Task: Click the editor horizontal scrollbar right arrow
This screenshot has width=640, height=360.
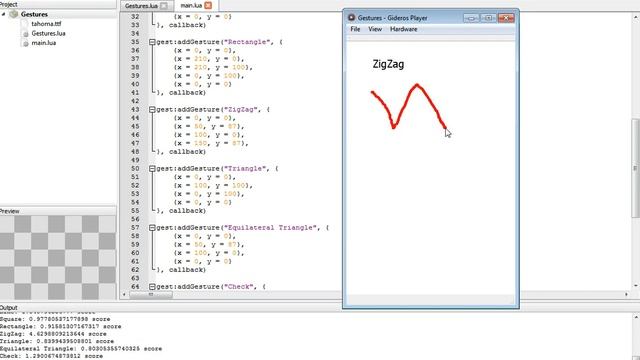Action: pyautogui.click(x=627, y=294)
